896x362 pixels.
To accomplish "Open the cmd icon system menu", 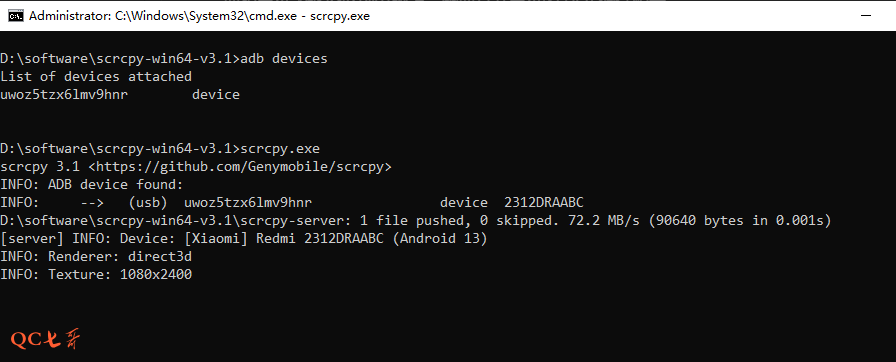I will [x=15, y=15].
